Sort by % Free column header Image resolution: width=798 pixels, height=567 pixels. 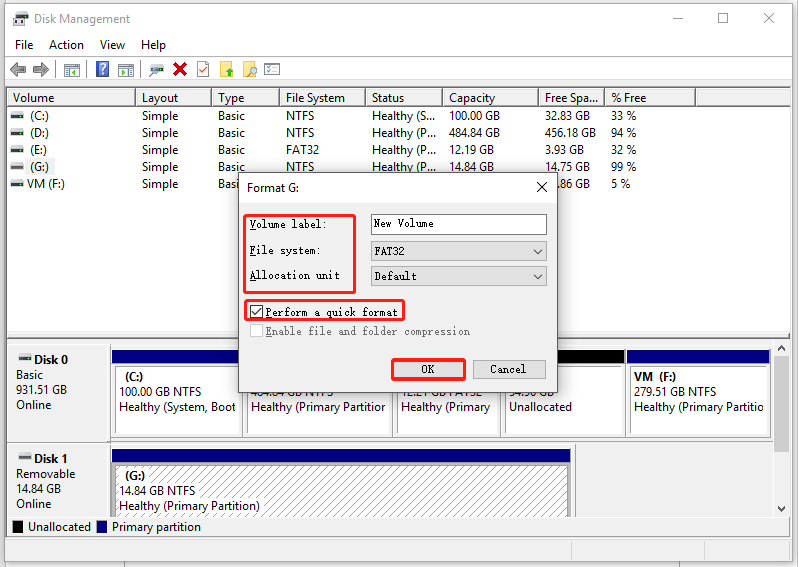tap(650, 98)
